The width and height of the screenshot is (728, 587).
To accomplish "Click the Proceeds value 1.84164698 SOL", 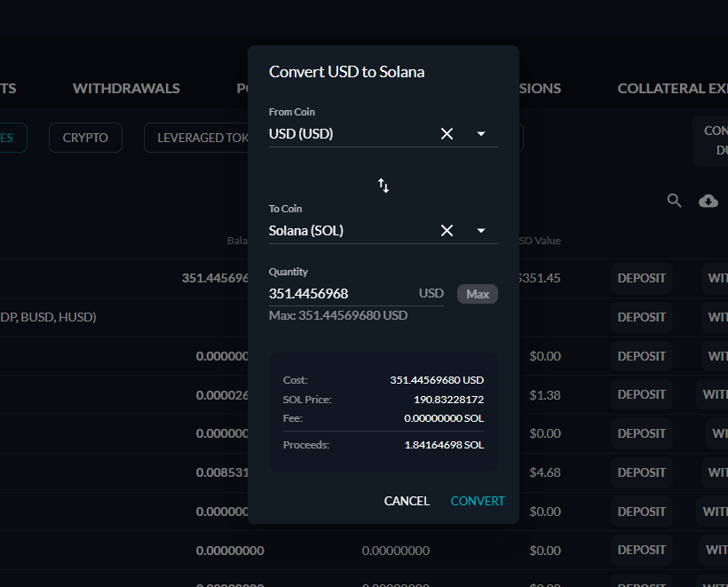I will (444, 445).
